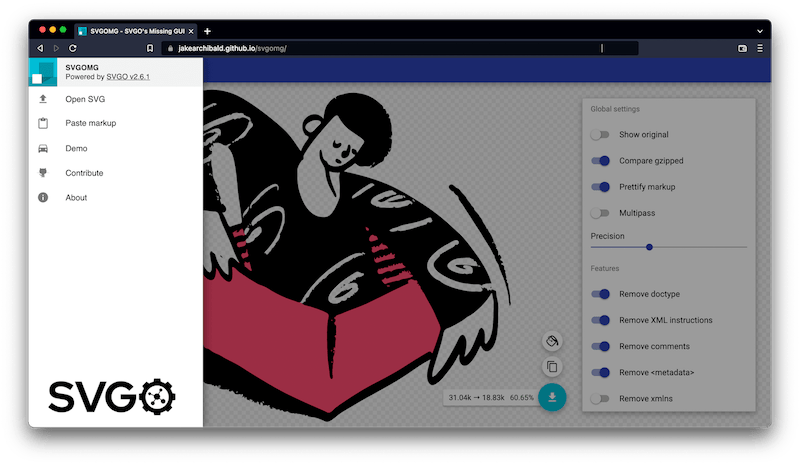800x465 pixels.
Task: Click the About info icon
Action: [43, 197]
